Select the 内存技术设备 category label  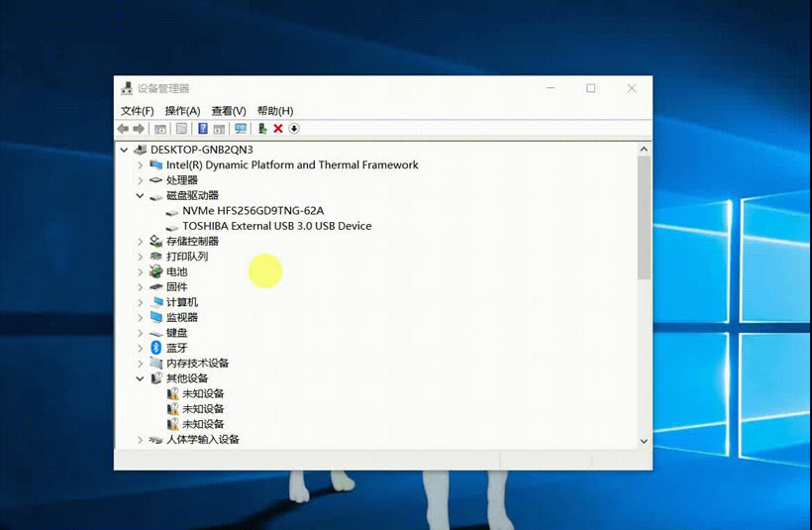(197, 364)
